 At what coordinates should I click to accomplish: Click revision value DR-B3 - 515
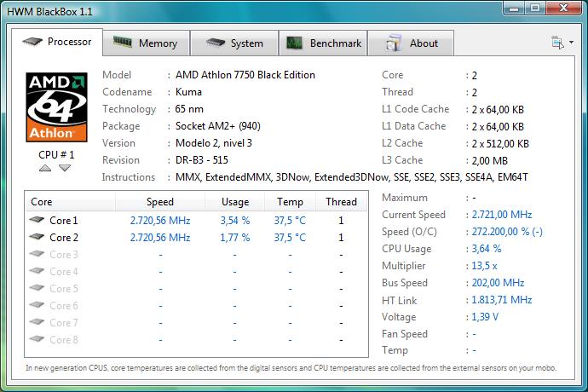[x=202, y=160]
